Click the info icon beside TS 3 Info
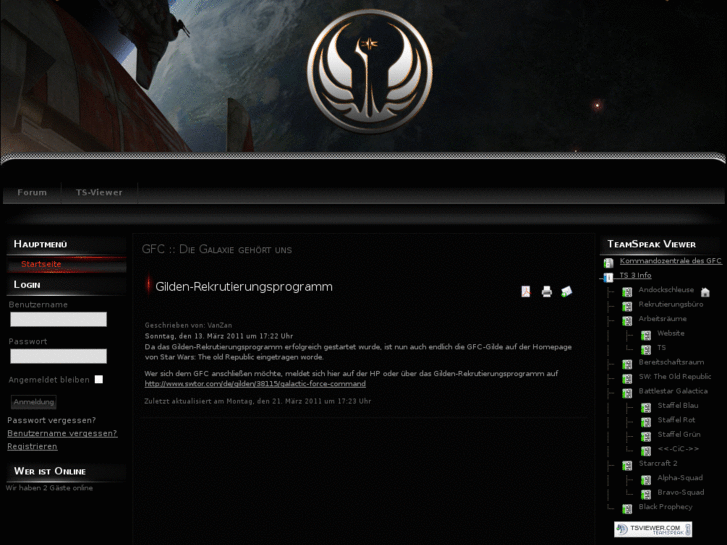The image size is (727, 545). tap(608, 277)
